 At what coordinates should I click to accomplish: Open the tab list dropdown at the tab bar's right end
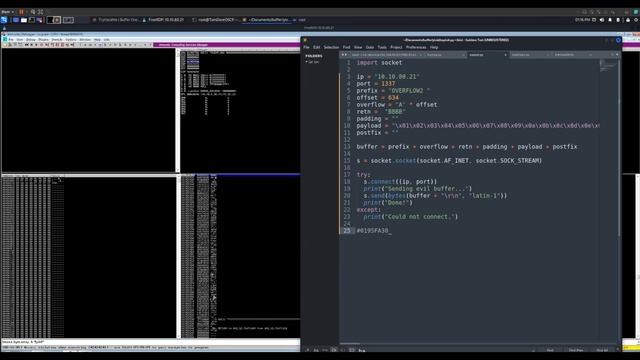point(617,55)
